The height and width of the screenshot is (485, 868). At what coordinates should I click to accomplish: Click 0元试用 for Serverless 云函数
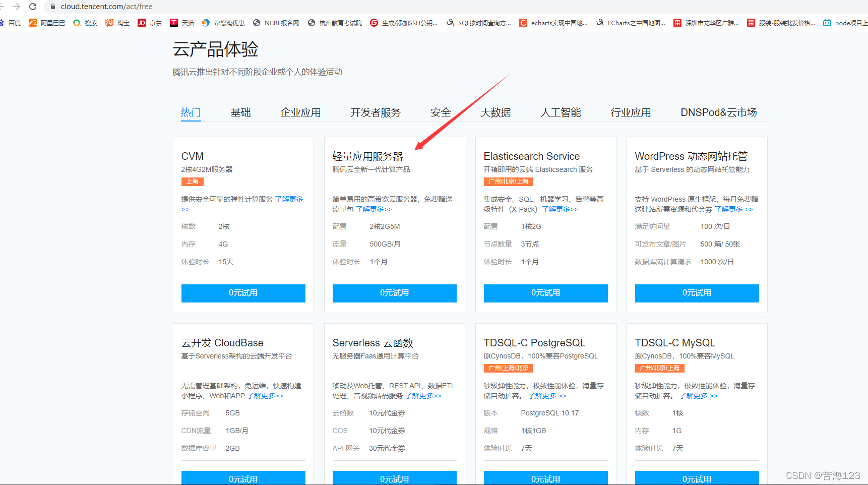tap(395, 478)
